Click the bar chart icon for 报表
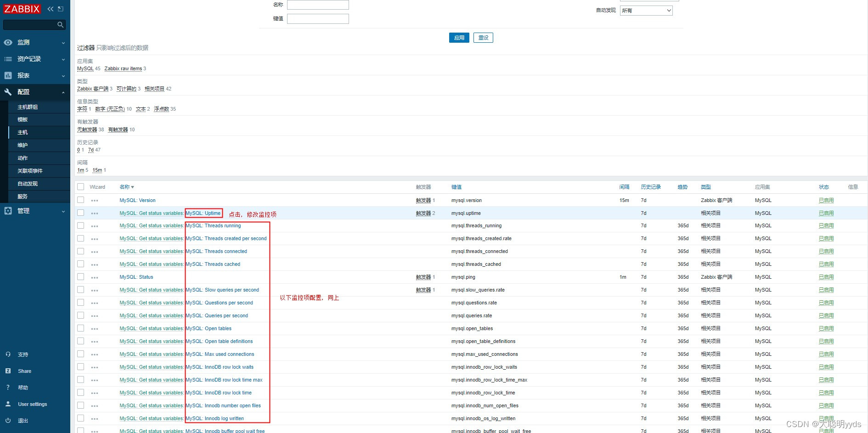The width and height of the screenshot is (868, 433). click(8, 75)
